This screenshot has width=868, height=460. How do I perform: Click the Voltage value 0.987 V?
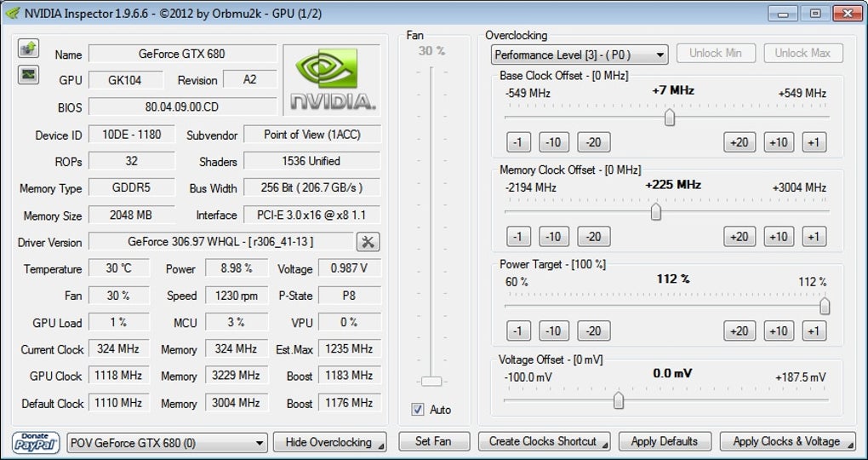coord(349,268)
